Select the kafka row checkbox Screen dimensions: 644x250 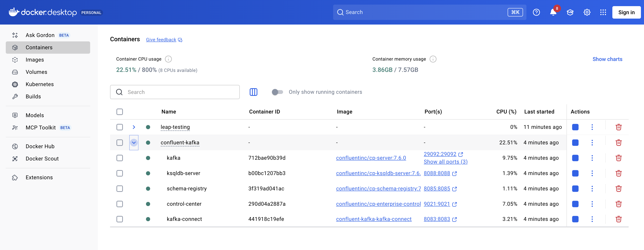pos(119,158)
